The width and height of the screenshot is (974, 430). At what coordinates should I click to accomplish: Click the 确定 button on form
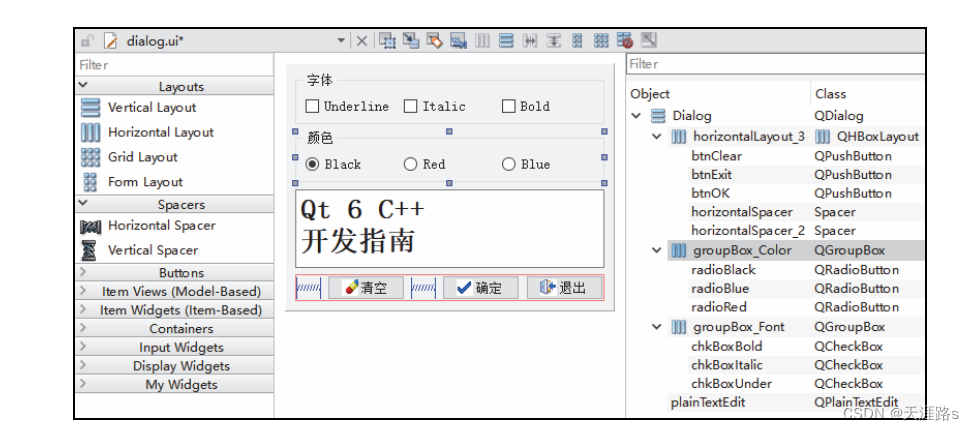coord(480,288)
